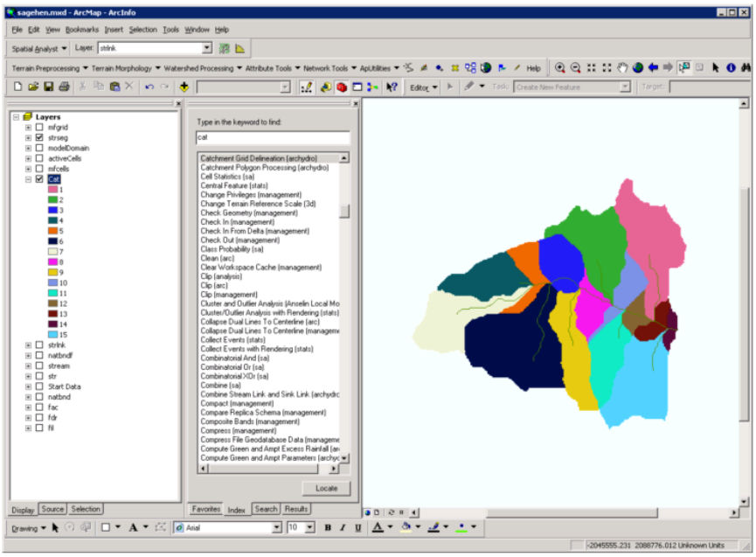Expand the Layer strlink combo box
Image resolution: width=756 pixels, height=557 pixels.
[x=206, y=48]
